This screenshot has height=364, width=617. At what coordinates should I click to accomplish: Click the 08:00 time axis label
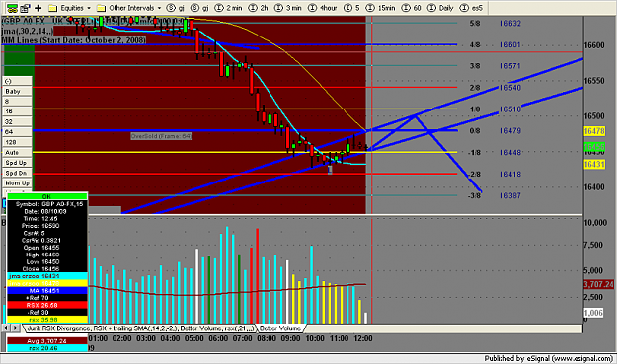(x=267, y=338)
